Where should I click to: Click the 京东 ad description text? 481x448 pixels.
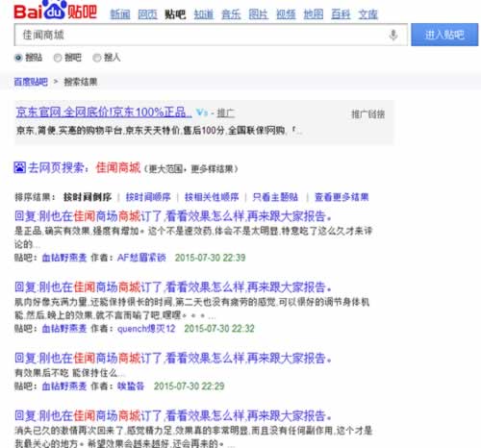[159, 131]
